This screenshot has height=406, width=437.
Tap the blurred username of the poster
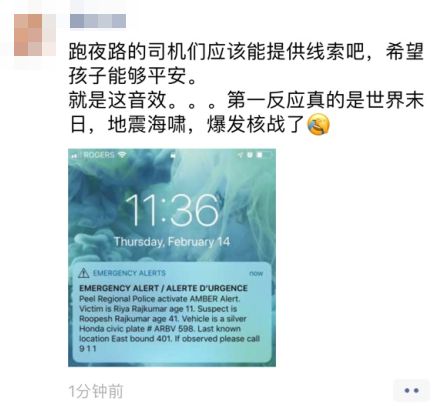point(98,21)
